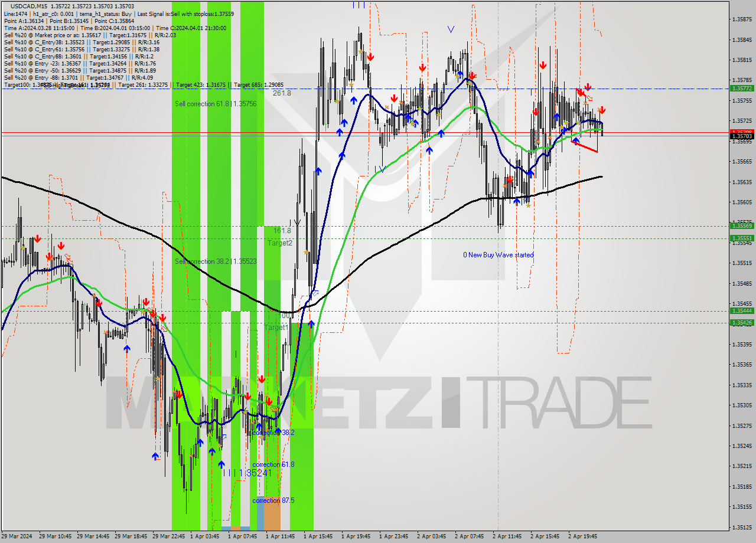Click the '1 Apr 11:45' time axis label
This screenshot has height=543, width=756.
click(x=281, y=537)
